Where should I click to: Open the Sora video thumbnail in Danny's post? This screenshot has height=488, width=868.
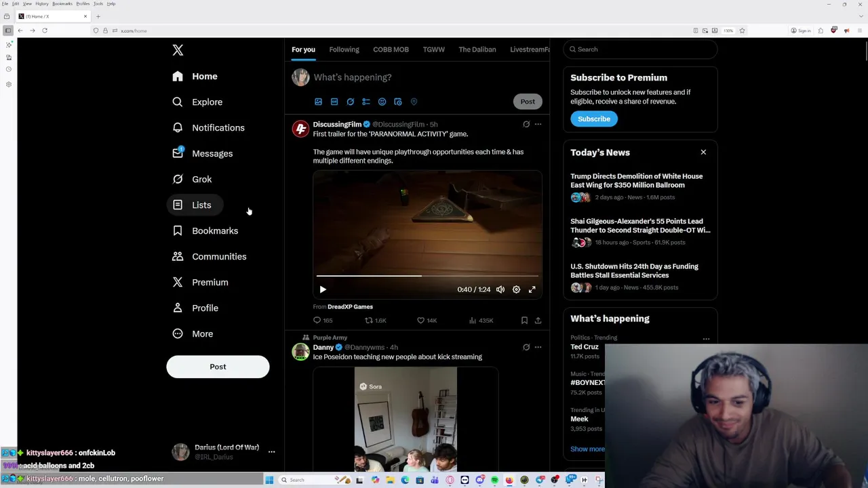click(x=406, y=420)
